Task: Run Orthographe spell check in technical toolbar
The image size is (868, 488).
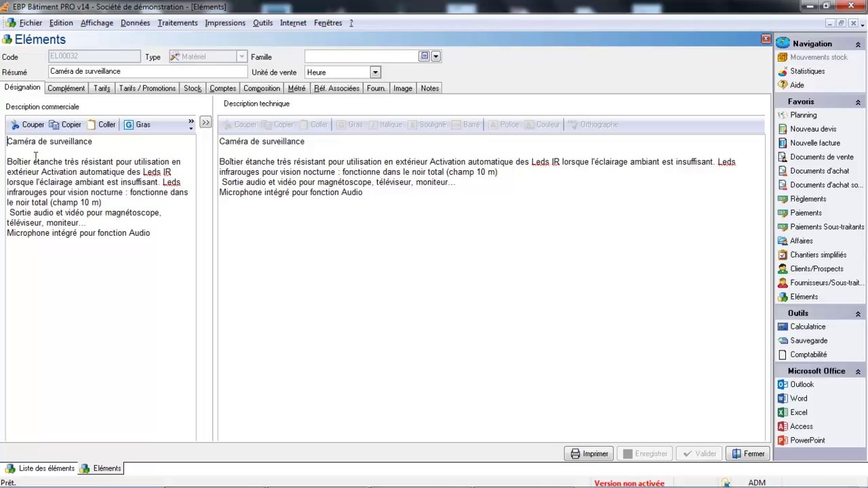Action: click(x=593, y=125)
